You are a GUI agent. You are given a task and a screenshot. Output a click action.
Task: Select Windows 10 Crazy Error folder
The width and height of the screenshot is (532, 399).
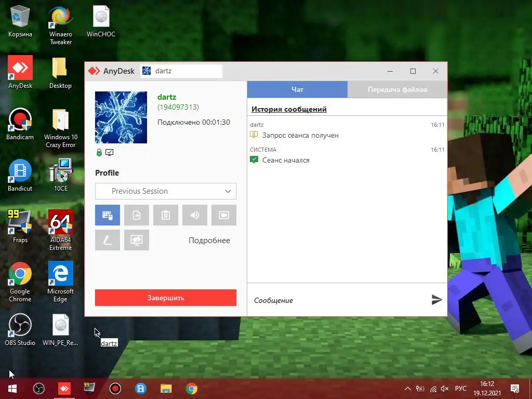click(x=61, y=128)
